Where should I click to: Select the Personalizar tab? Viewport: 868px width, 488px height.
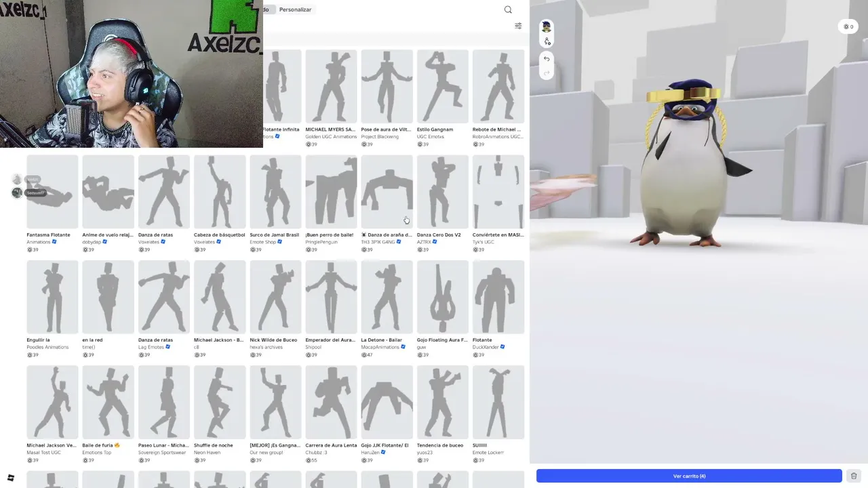click(x=295, y=9)
